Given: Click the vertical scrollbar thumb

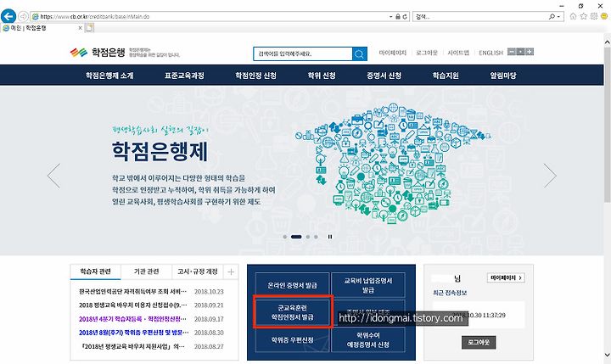Looking at the screenshot, I should pos(607,125).
